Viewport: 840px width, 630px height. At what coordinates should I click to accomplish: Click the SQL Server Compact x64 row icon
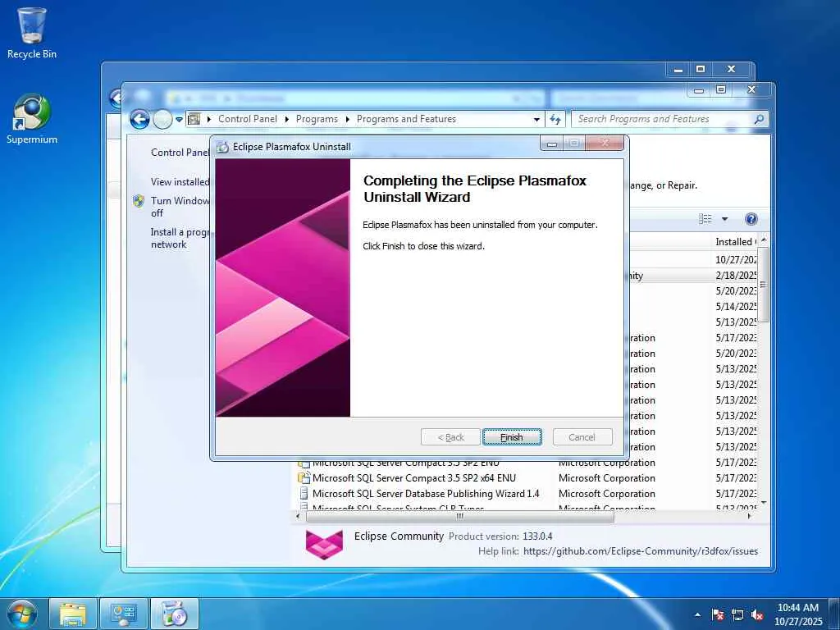[304, 478]
